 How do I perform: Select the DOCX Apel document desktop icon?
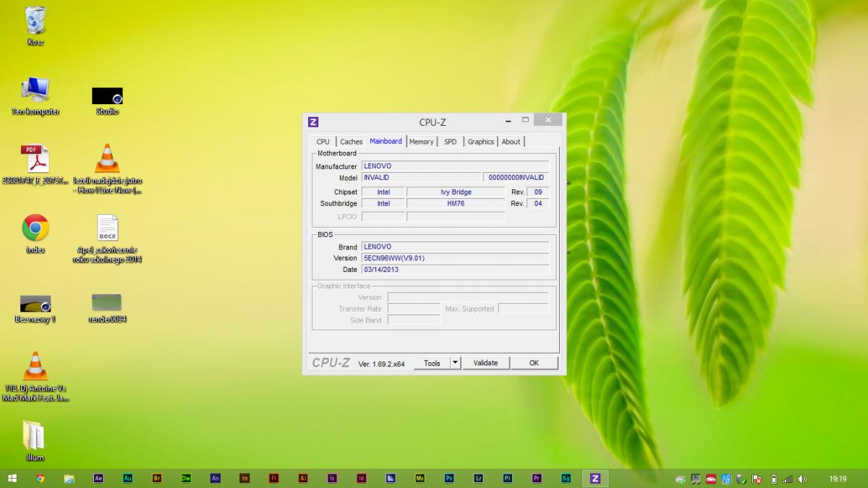tap(107, 239)
